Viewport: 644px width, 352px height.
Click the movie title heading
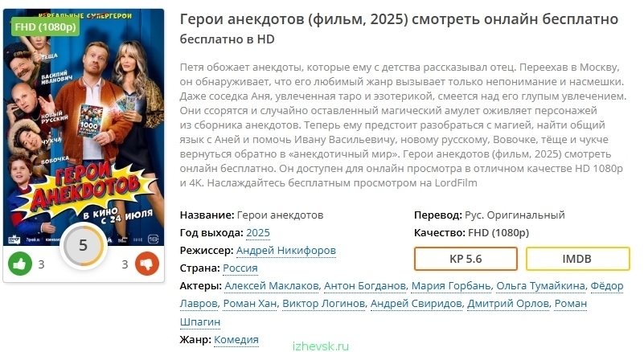(399, 18)
